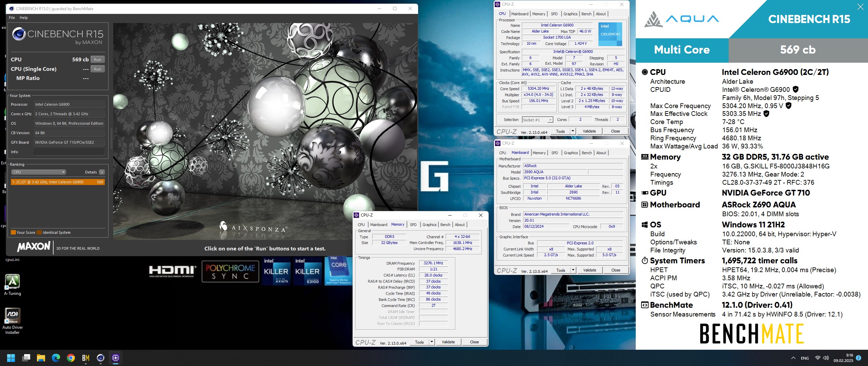This screenshot has width=868, height=366.
Task: Click Validate in CPU-Z Memory window
Action: [x=448, y=342]
